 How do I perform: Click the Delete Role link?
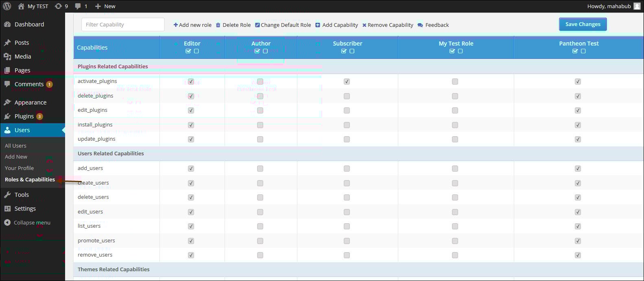(x=237, y=25)
